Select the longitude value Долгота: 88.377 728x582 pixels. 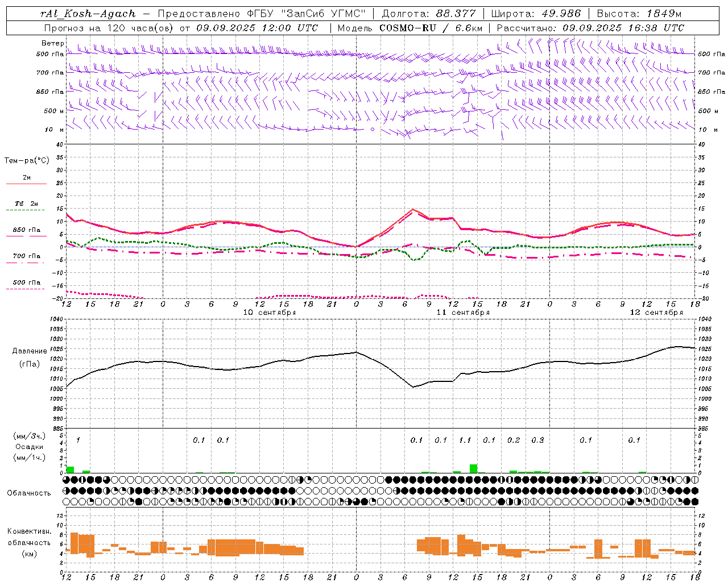click(x=429, y=14)
